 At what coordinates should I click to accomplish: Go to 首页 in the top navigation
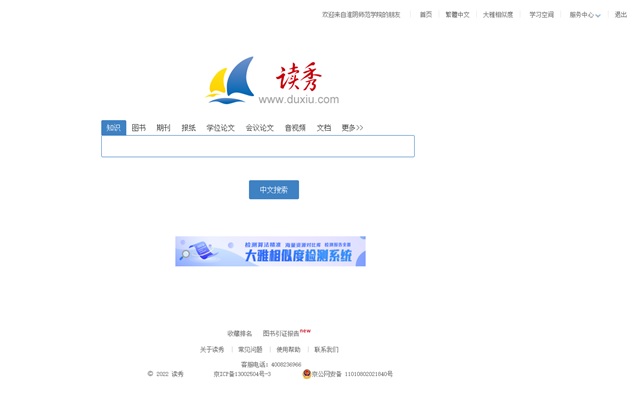click(426, 15)
